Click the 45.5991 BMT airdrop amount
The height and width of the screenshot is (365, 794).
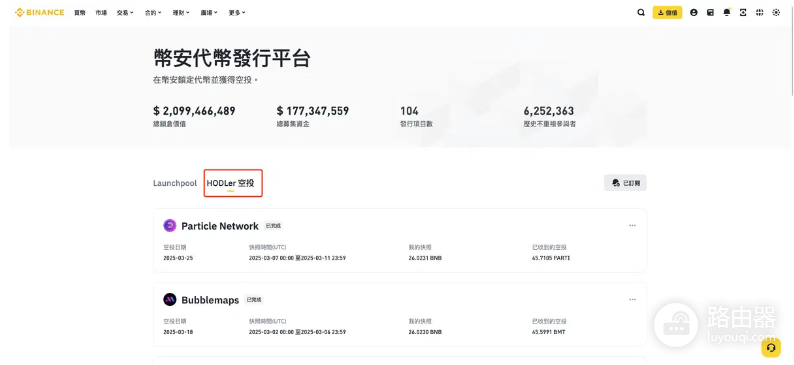point(548,332)
